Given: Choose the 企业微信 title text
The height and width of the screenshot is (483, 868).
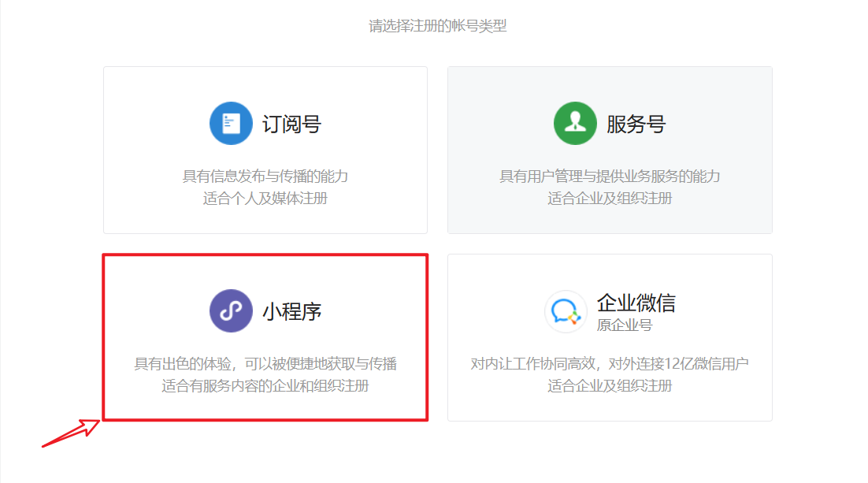Looking at the screenshot, I should point(636,303).
